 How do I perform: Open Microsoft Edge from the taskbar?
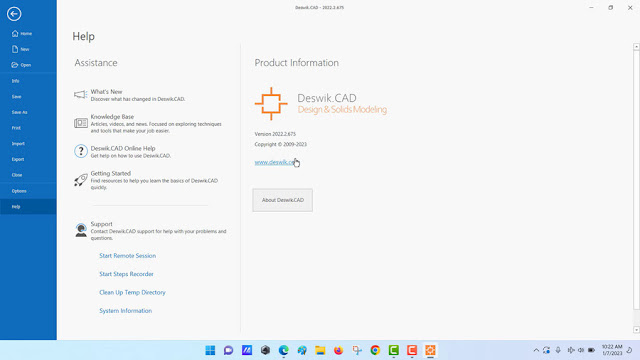pos(284,350)
